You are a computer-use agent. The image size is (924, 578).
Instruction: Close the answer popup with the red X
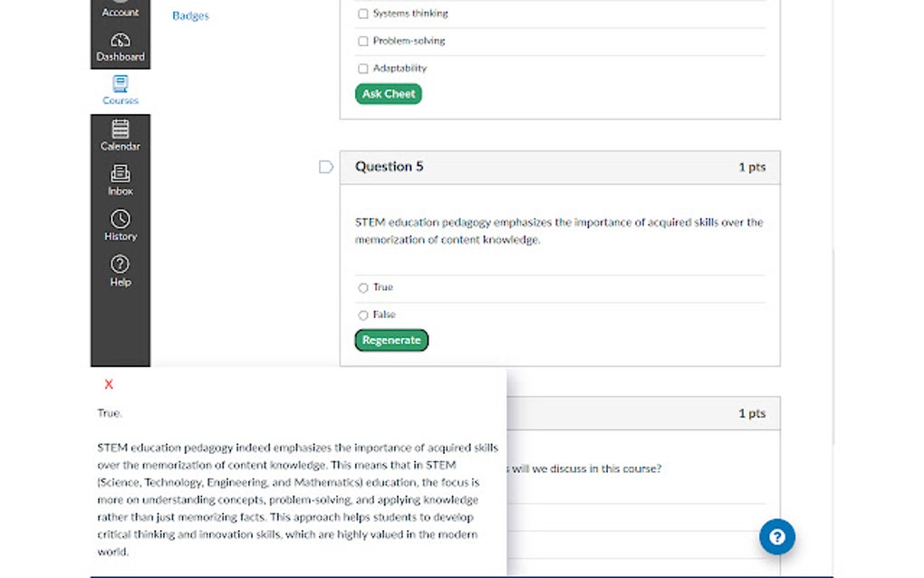point(109,384)
